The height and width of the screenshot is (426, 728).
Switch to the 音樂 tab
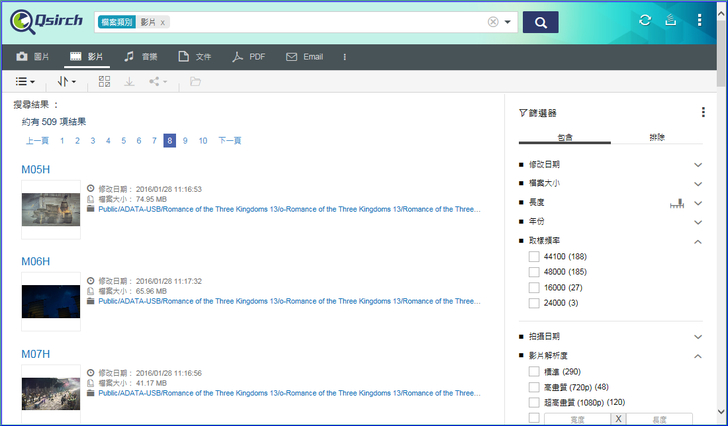click(x=141, y=57)
